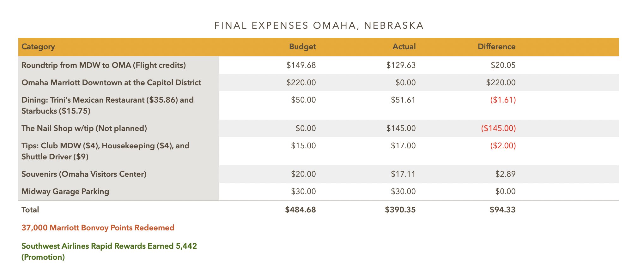Select the $129.63 actual flight cost cell
The image size is (644, 279).
(x=401, y=65)
